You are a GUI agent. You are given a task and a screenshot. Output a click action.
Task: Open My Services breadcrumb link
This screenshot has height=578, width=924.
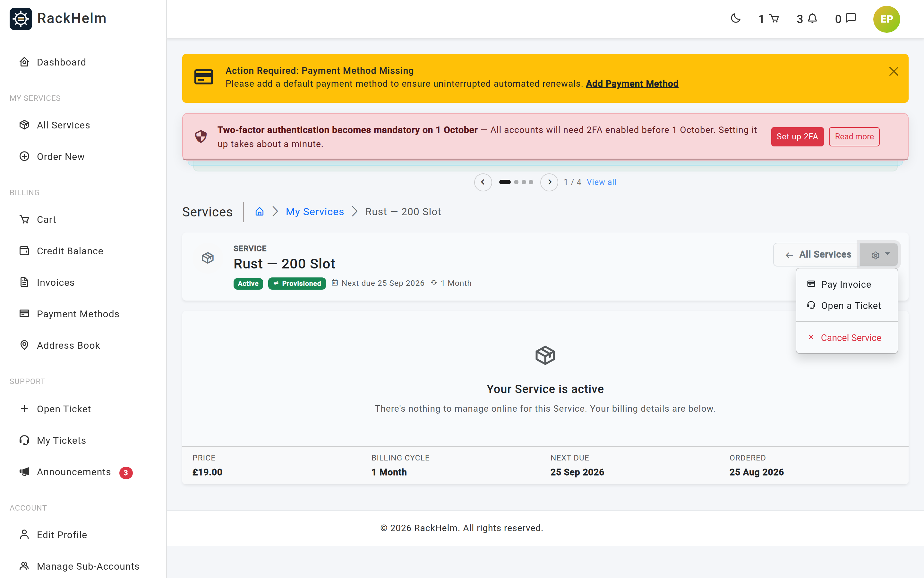click(x=315, y=211)
